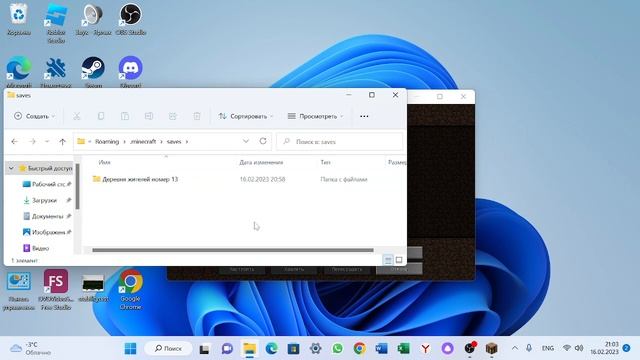Screen dimensions: 640x360
Task: Open Excel from the taskbar
Action: click(x=403, y=349)
